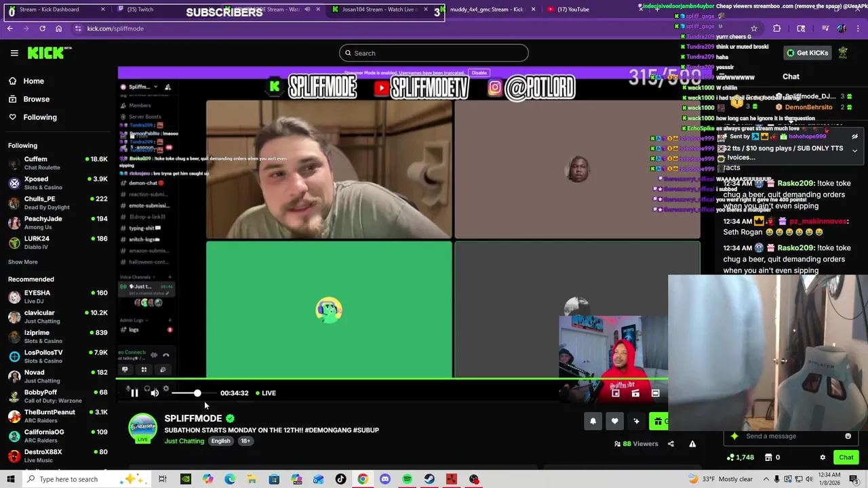Click the English language tag

click(x=220, y=441)
